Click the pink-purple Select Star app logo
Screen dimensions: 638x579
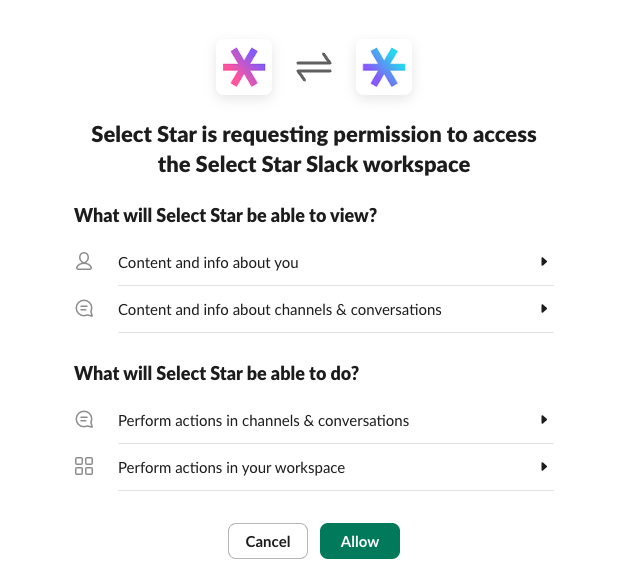click(244, 68)
